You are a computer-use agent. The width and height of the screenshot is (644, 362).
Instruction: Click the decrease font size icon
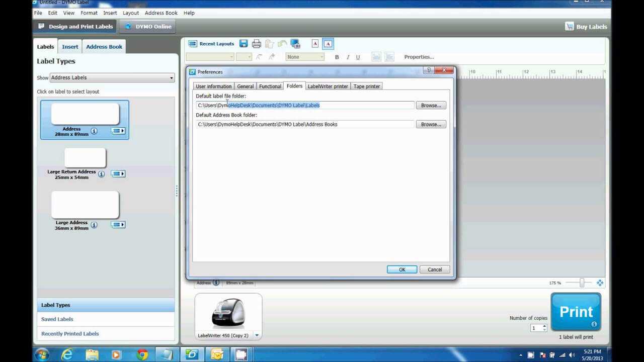(259, 57)
